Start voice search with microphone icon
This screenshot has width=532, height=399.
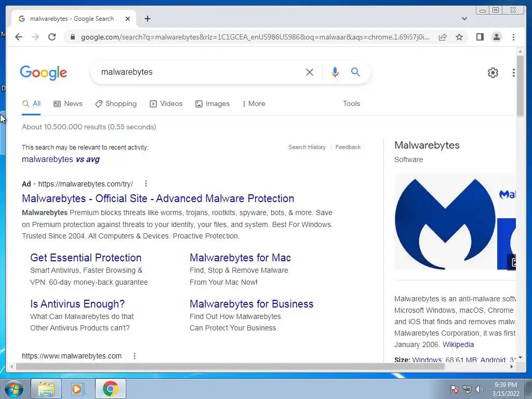pyautogui.click(x=335, y=72)
